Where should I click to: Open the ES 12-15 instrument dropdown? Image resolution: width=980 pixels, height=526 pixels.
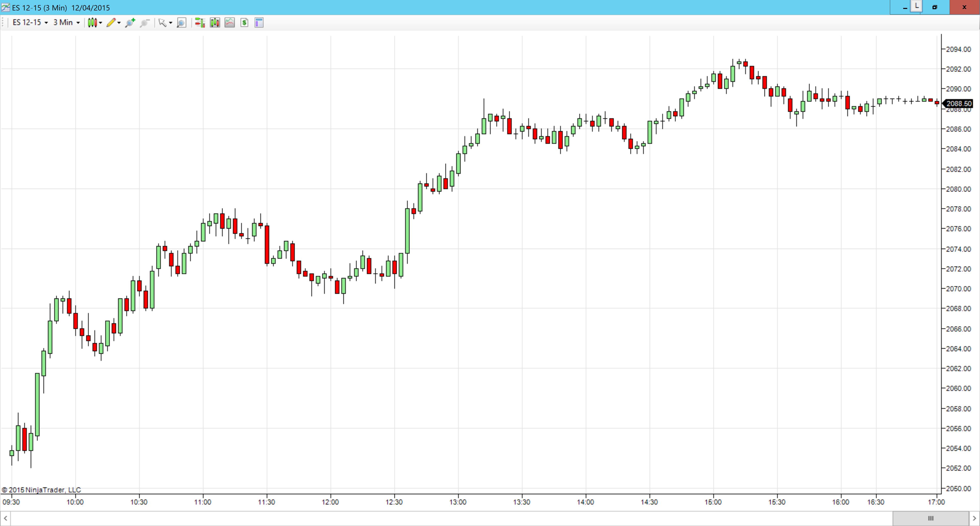[x=30, y=22]
